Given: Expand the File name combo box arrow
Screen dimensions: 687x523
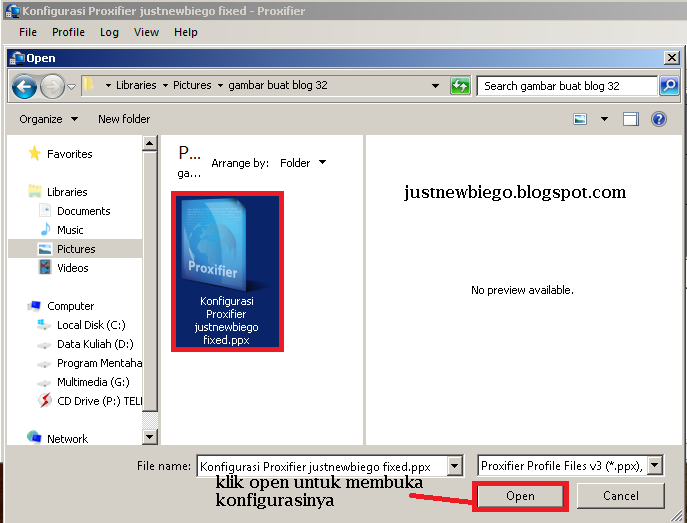Looking at the screenshot, I should click(x=455, y=466).
